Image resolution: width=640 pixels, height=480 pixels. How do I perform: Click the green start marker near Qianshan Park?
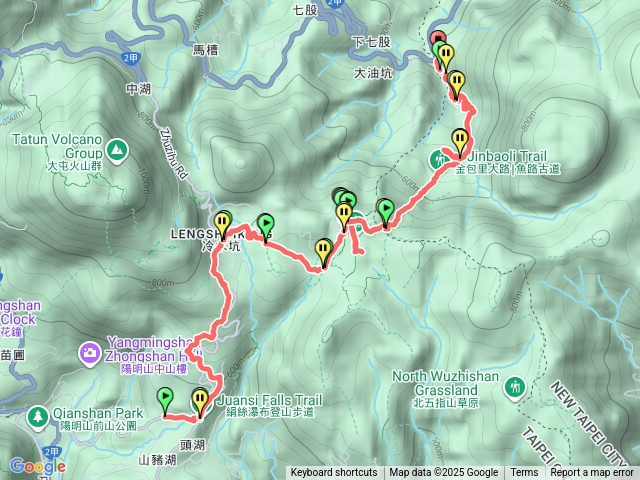(x=165, y=402)
